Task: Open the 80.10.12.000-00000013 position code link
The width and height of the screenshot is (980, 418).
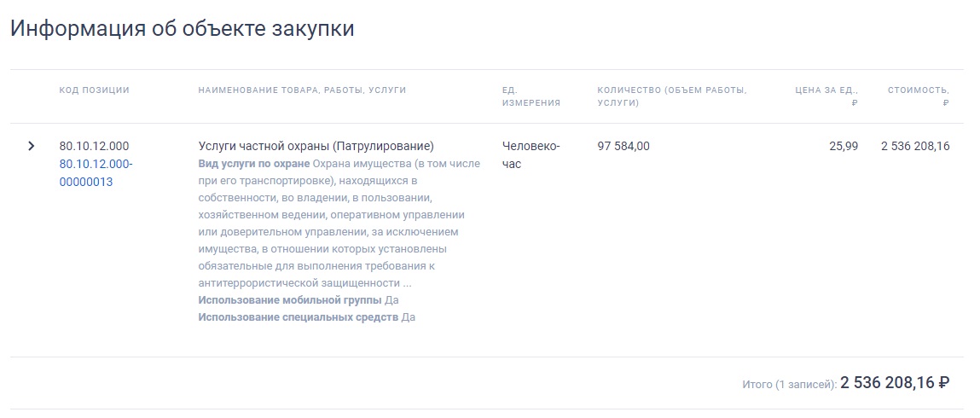Action: click(x=96, y=172)
